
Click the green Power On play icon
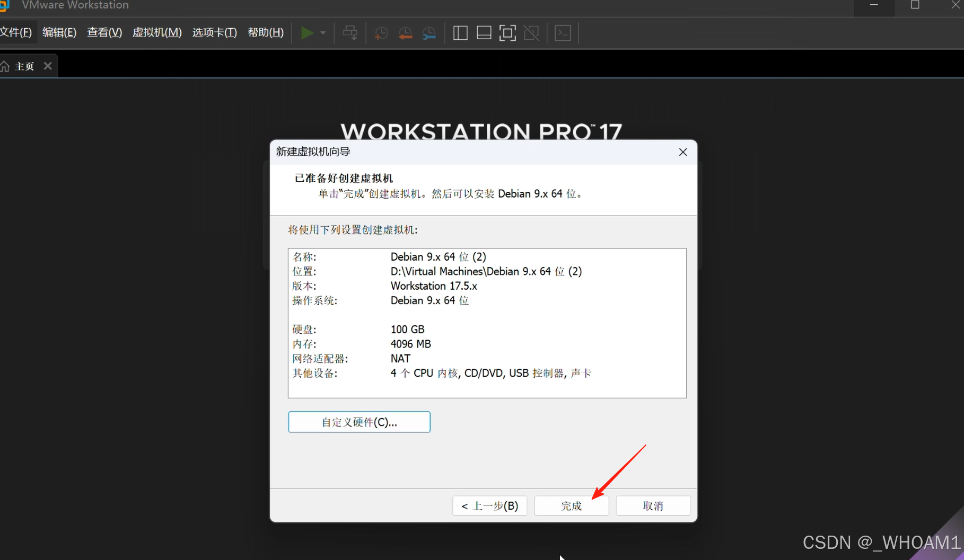coord(306,33)
